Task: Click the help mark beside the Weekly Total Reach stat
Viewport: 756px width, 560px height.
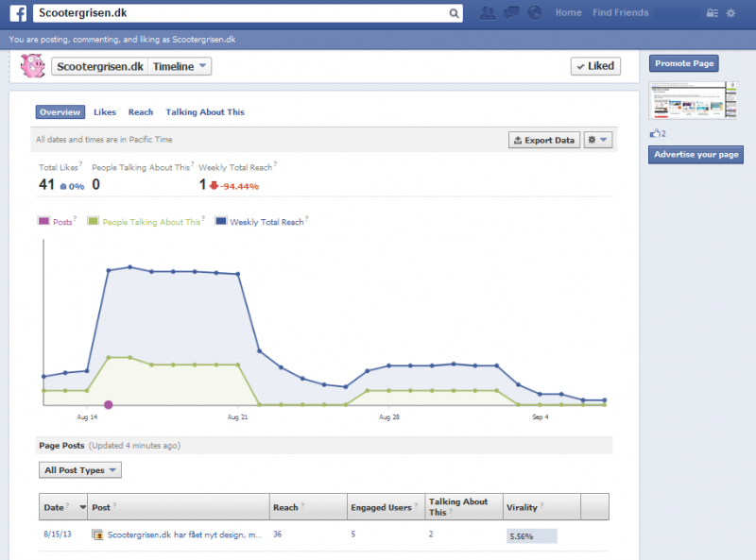Action: 275,164
